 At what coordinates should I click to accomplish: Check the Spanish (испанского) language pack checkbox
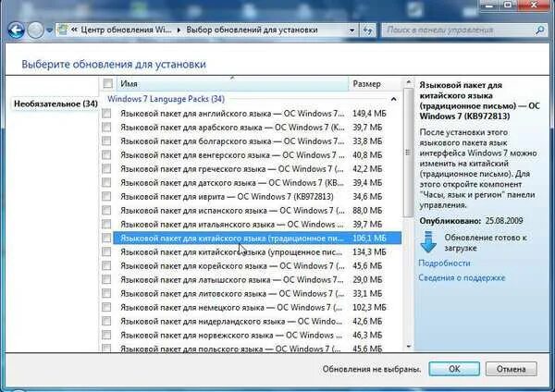(x=106, y=210)
